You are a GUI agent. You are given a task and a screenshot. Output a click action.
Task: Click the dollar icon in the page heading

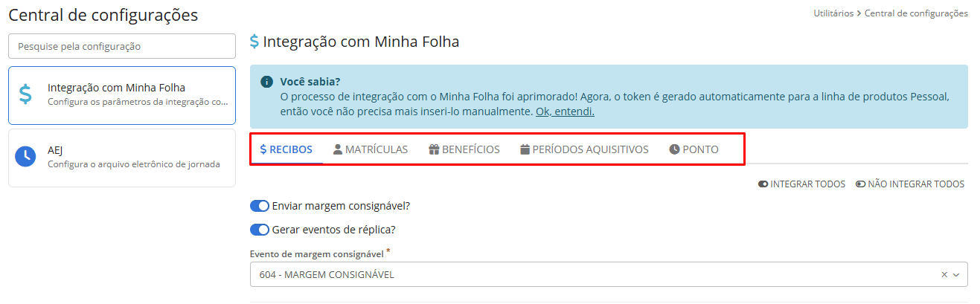pos(254,42)
